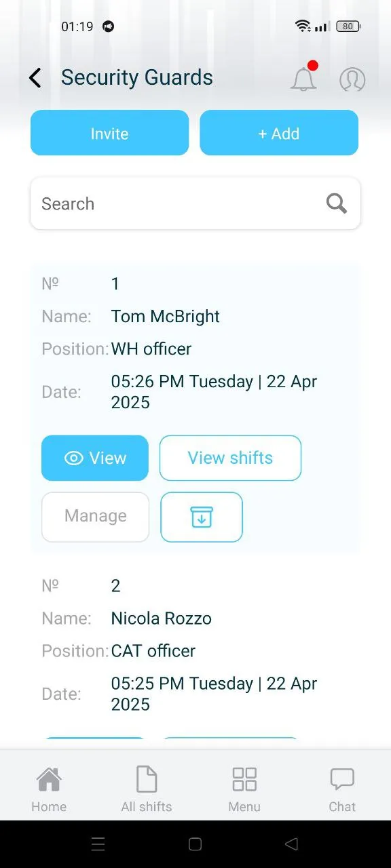Archive Tom McBright with the box icon
The image size is (391, 868).
coord(202,517)
